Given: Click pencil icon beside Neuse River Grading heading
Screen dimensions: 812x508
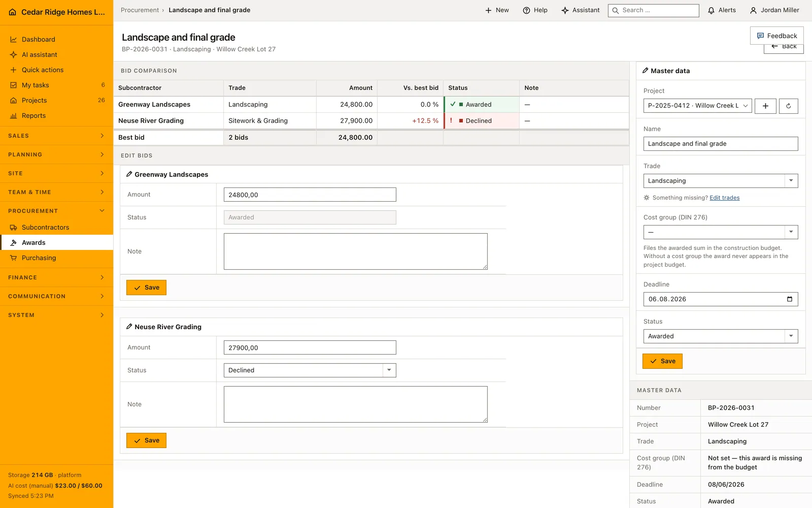Looking at the screenshot, I should coord(129,327).
